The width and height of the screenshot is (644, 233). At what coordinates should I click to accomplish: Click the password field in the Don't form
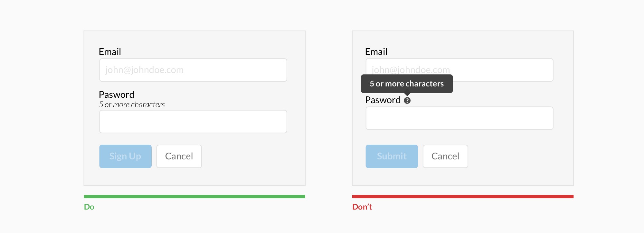pos(459,118)
